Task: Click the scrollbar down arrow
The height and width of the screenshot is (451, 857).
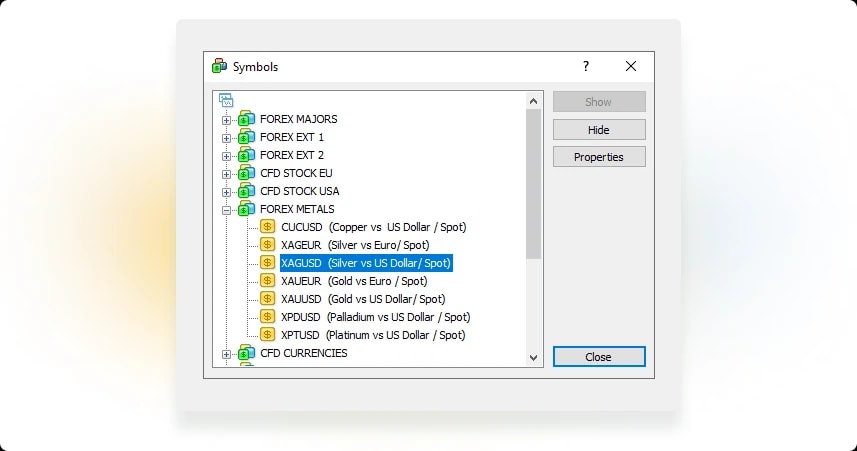Action: click(x=533, y=358)
